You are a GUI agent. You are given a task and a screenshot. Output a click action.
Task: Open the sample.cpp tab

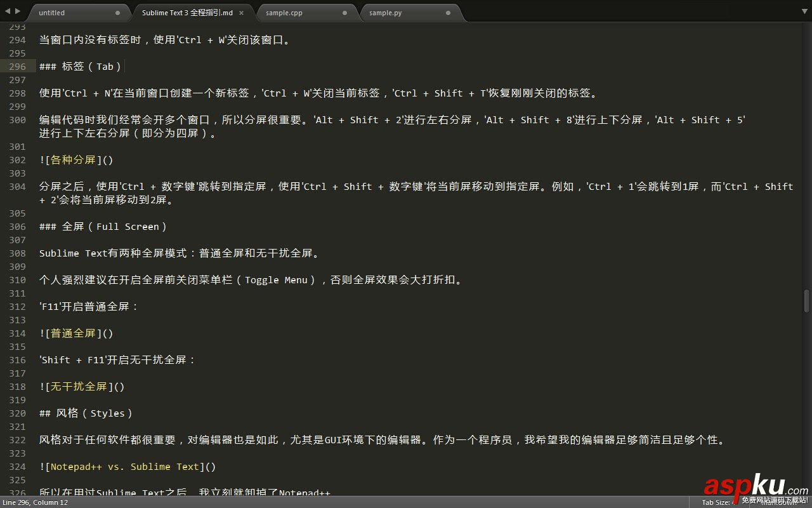point(307,13)
